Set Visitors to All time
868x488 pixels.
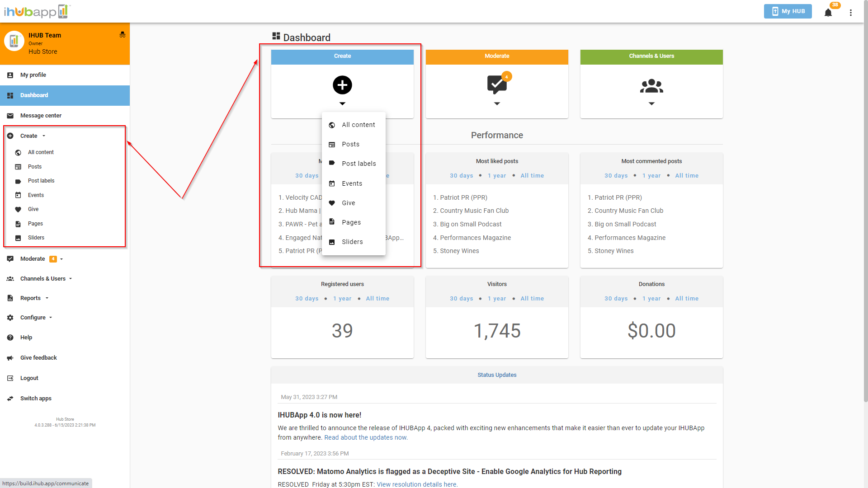pos(532,299)
